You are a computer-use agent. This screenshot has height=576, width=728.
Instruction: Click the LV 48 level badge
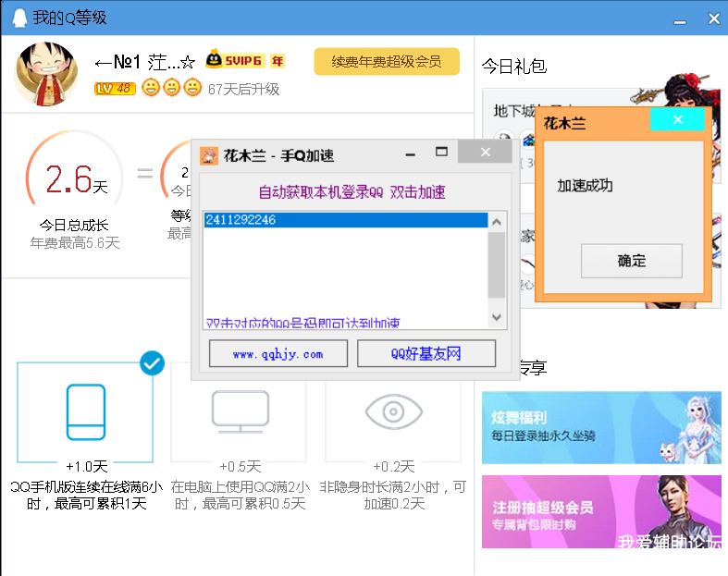pos(115,88)
